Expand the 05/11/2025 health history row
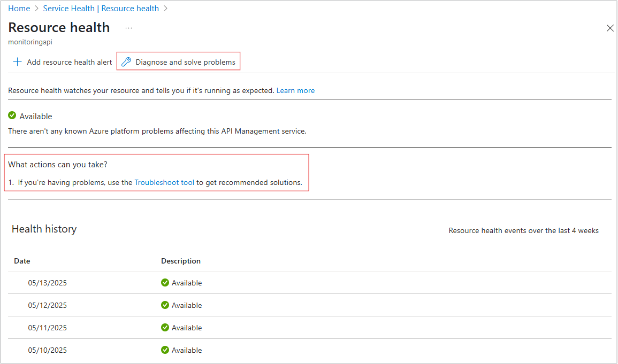Image resolution: width=618 pixels, height=364 pixels. pos(47,328)
